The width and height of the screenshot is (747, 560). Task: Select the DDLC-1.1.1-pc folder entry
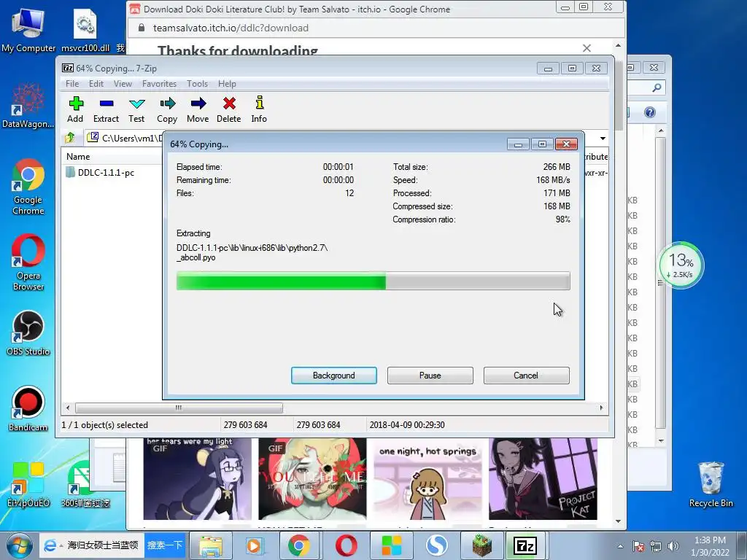[x=100, y=172]
